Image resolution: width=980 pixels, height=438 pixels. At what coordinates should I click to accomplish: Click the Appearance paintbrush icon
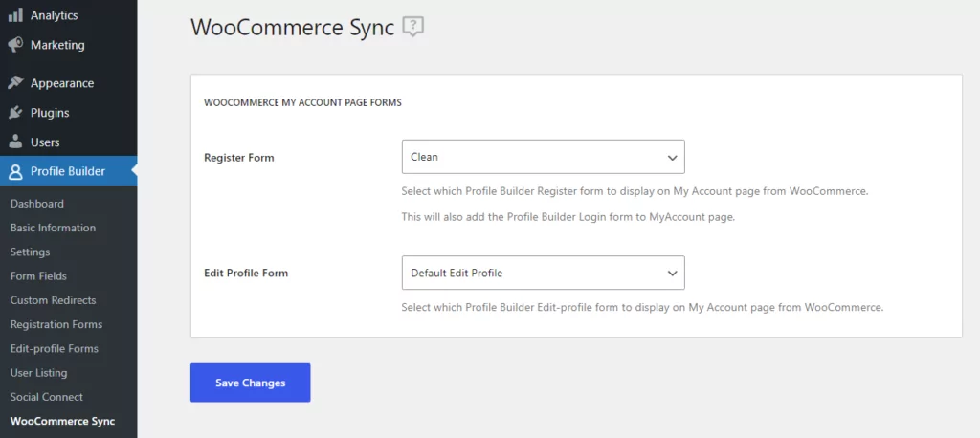15,83
